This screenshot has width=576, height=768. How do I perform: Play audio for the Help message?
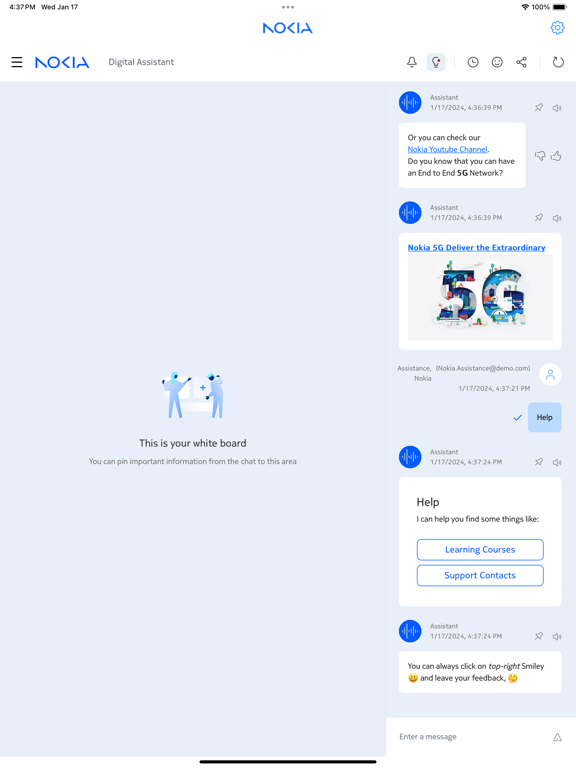[557, 462]
